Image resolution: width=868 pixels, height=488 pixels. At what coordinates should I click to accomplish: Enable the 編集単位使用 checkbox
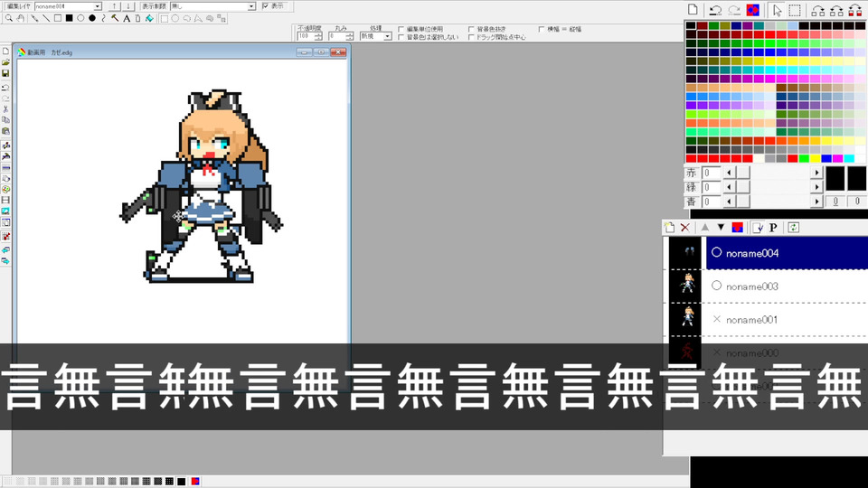click(401, 29)
